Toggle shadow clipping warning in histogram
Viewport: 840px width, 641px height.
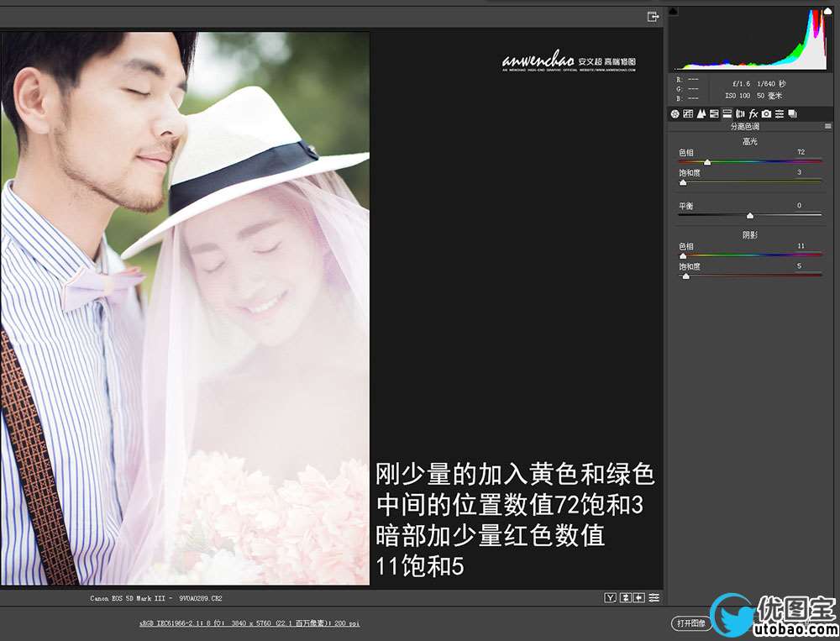point(674,11)
